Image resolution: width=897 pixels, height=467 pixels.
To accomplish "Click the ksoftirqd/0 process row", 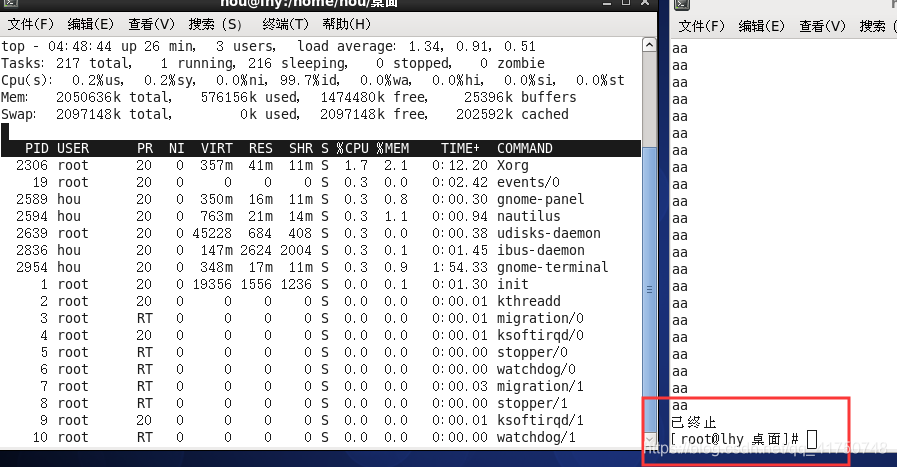I will [x=320, y=335].
